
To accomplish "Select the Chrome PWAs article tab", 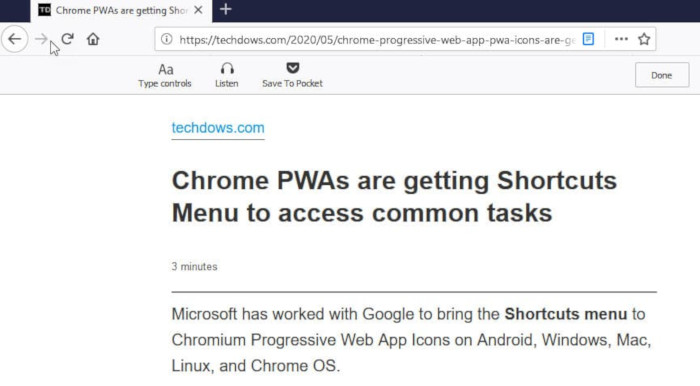I will point(121,11).
